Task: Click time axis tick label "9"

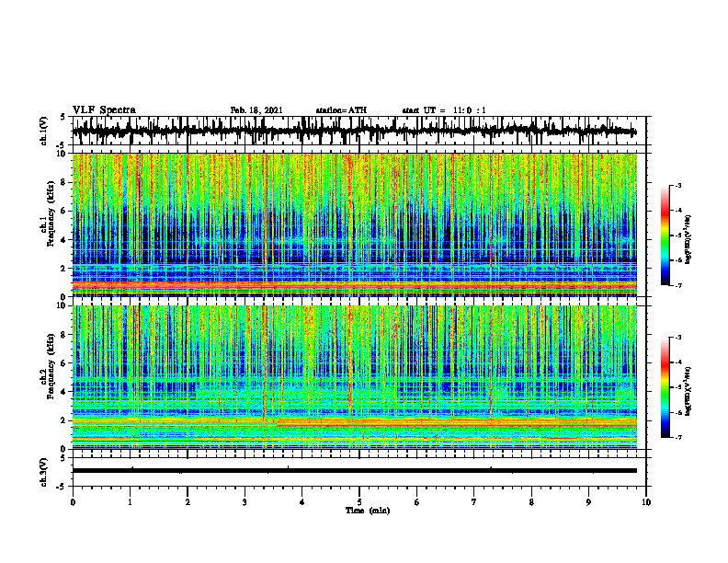Action: 588,502
